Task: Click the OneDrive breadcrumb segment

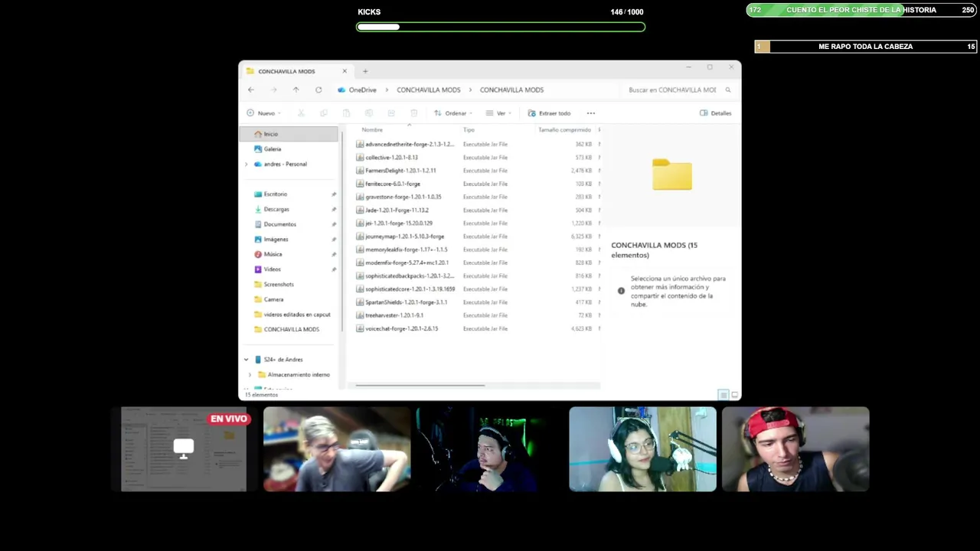Action: click(363, 90)
